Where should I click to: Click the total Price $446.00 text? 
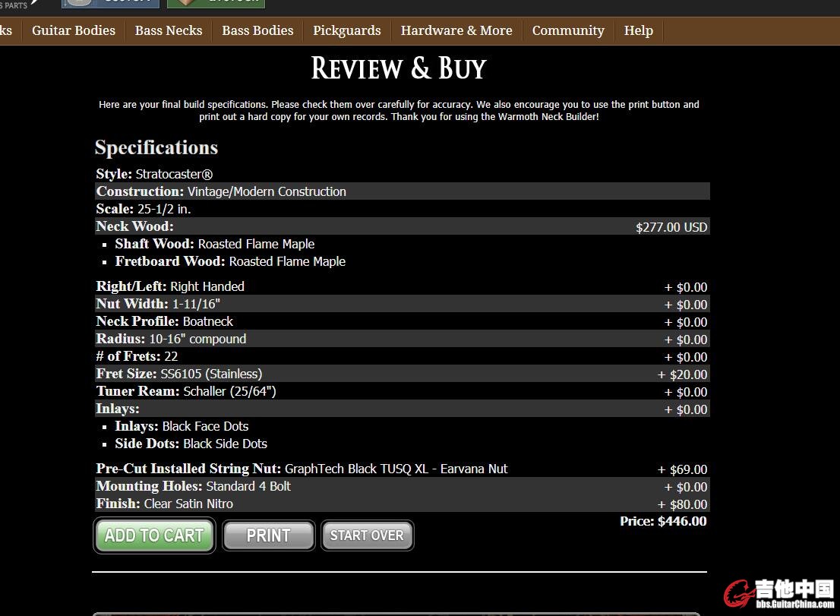(x=663, y=521)
